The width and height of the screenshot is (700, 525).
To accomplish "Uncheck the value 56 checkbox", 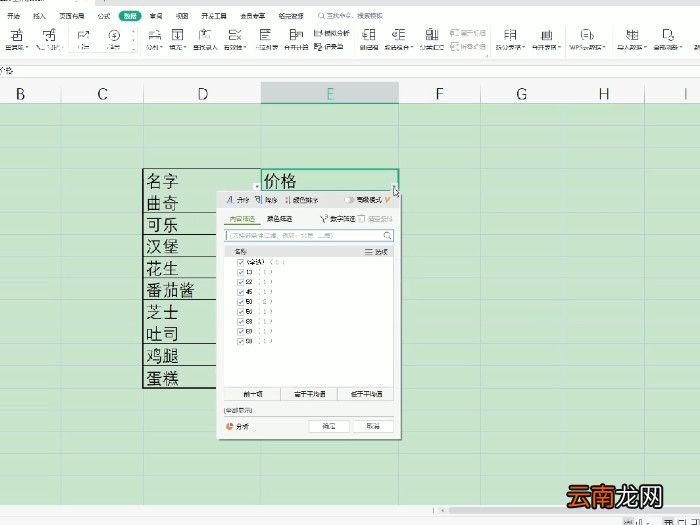I will click(x=241, y=312).
